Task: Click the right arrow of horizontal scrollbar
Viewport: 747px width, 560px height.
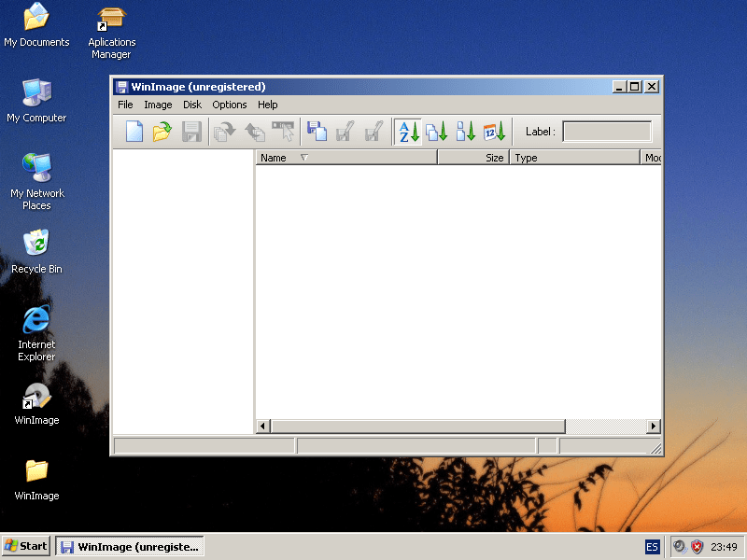Action: tap(654, 427)
